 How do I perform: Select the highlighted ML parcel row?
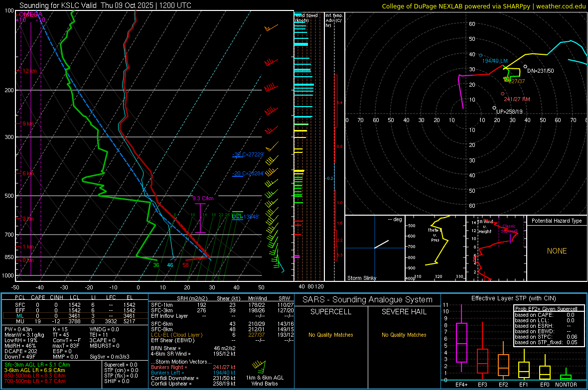[75, 316]
